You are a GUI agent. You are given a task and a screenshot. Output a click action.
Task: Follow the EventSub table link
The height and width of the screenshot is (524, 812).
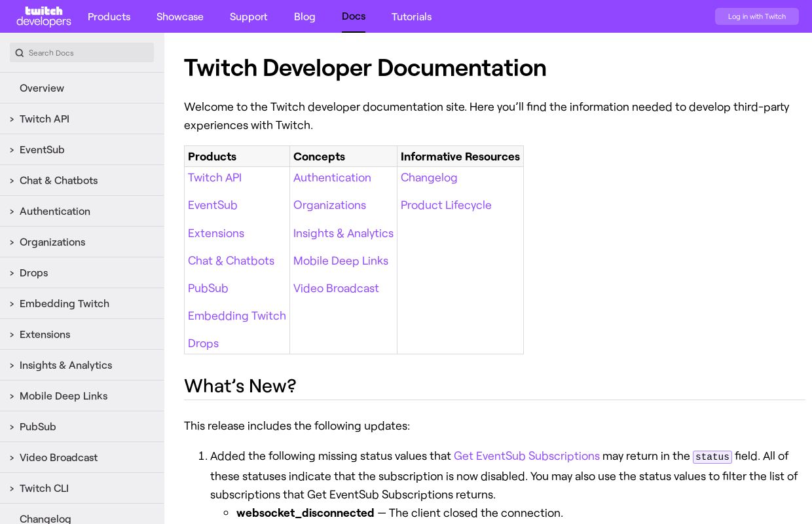213,205
